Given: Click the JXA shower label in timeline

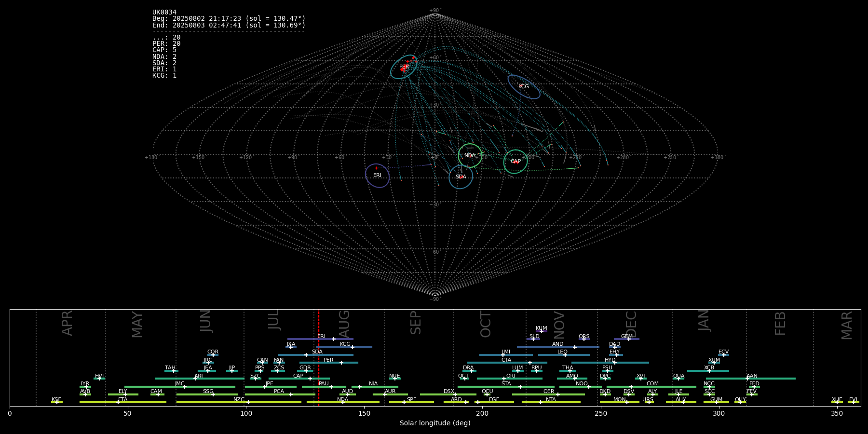Looking at the screenshot, I should (291, 344).
